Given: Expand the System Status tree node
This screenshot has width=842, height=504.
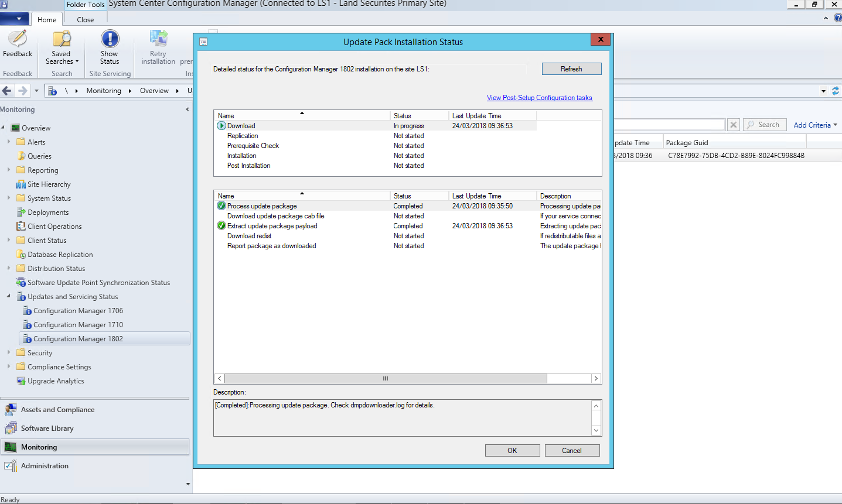Looking at the screenshot, I should [x=9, y=198].
